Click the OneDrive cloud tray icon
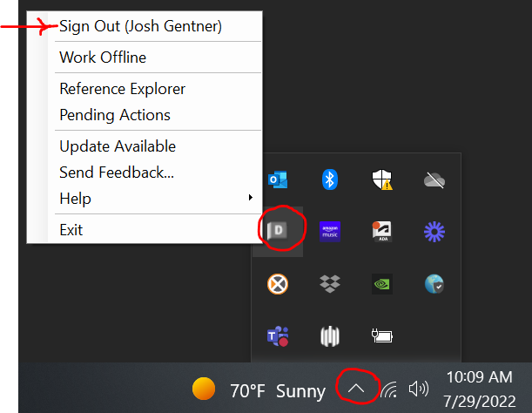The height and width of the screenshot is (413, 532). pos(434,180)
